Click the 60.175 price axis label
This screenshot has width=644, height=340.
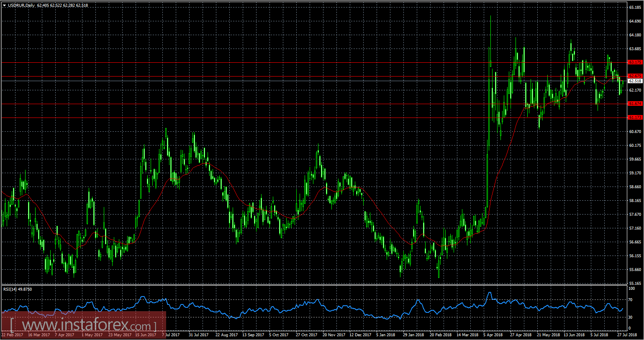tap(635, 146)
